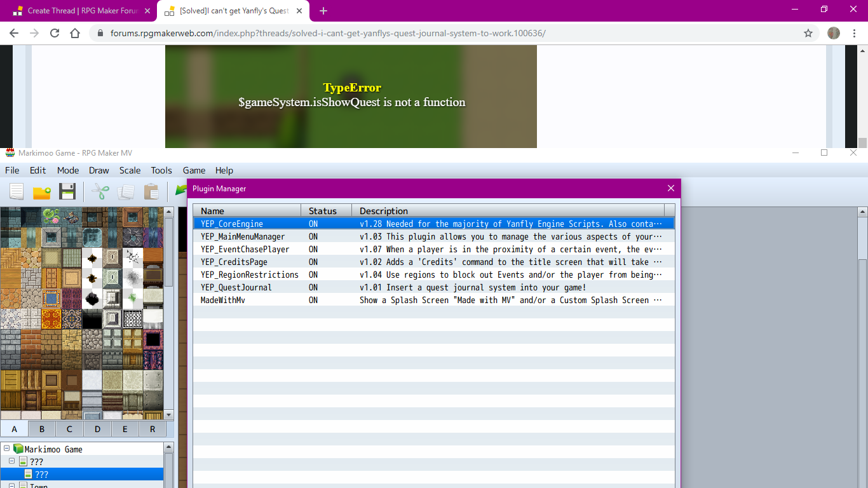Open the Mode menu
Image resolution: width=868 pixels, height=488 pixels.
(x=68, y=170)
